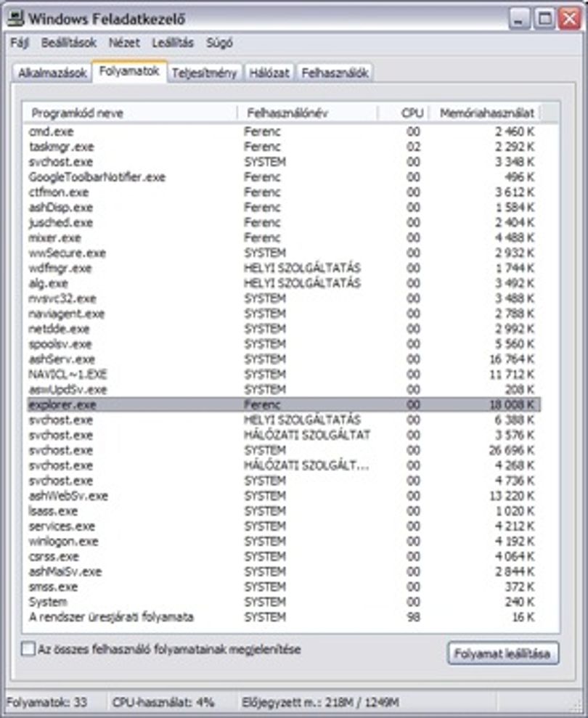This screenshot has height=718, width=588.
Task: Switch to the Felhasználók tab
Action: click(x=335, y=73)
